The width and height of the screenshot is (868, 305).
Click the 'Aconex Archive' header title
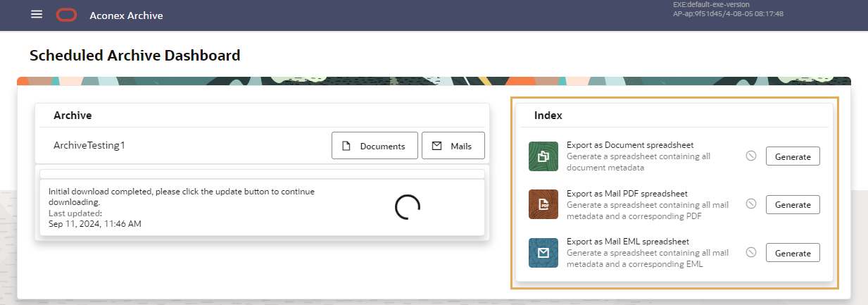(x=127, y=15)
